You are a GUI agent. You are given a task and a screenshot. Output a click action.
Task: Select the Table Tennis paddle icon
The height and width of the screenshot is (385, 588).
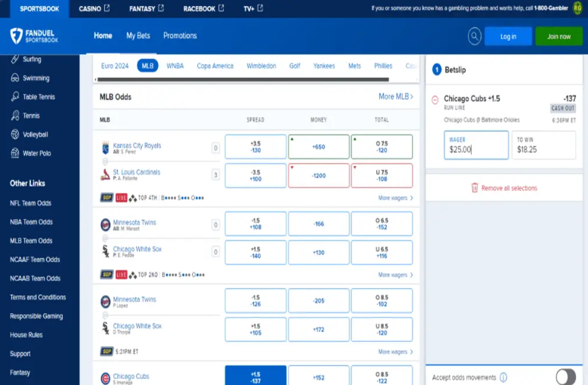pos(15,97)
